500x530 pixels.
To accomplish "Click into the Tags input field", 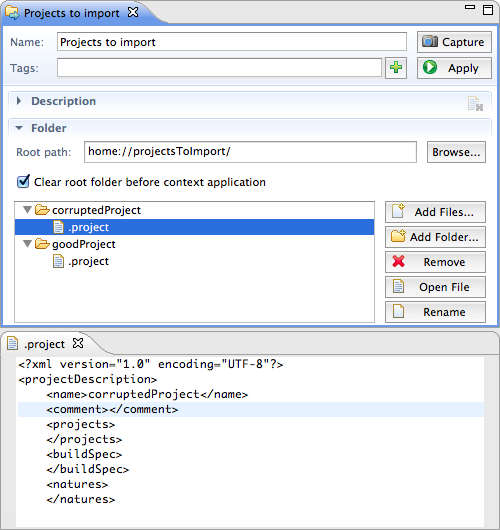I will coord(219,68).
